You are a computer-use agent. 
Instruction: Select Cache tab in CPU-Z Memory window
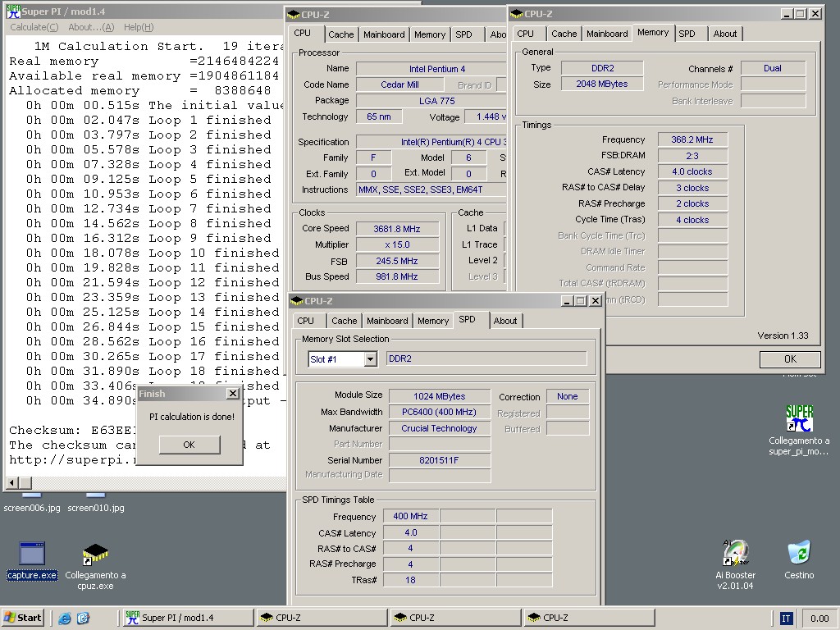[564, 34]
